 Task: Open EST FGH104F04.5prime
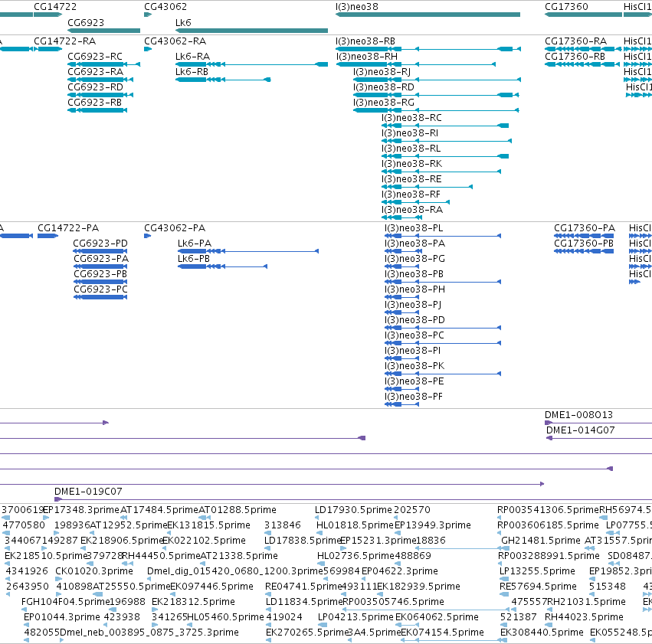coord(66,602)
